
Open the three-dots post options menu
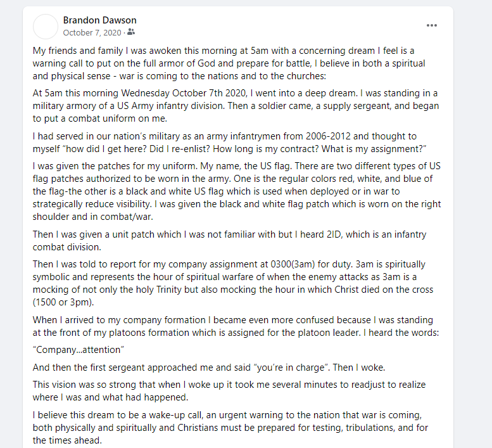point(431,25)
